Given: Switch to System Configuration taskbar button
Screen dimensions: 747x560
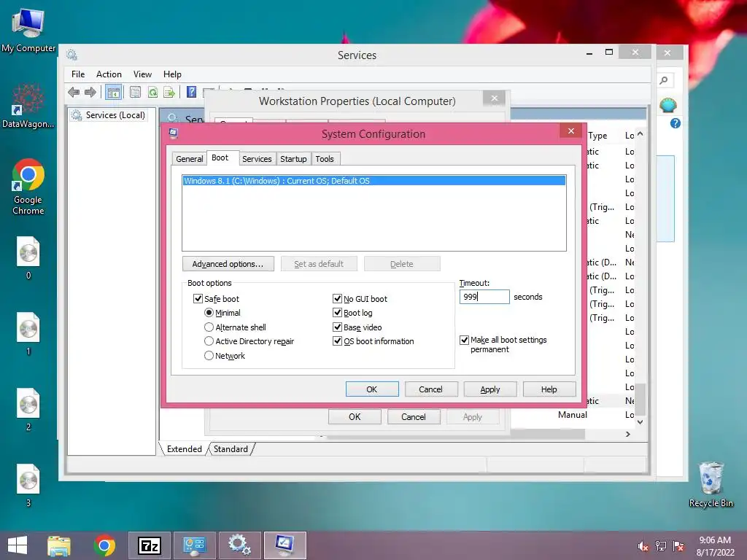Looking at the screenshot, I should click(285, 545).
